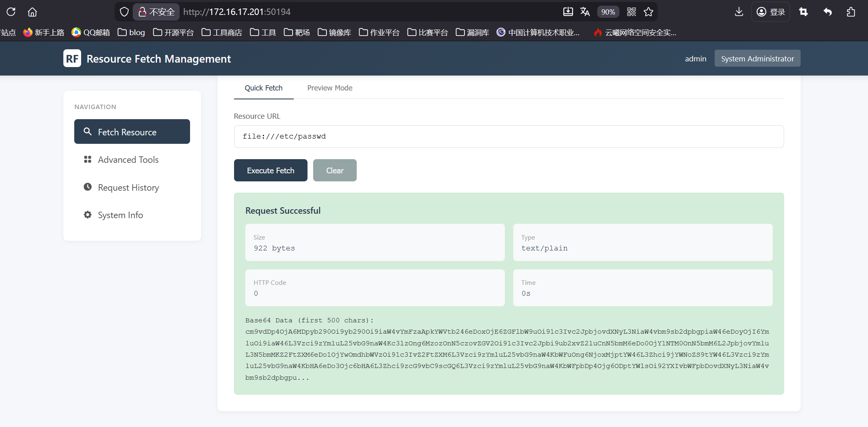Click the gear icon beside System Info
868x427 pixels.
point(88,215)
